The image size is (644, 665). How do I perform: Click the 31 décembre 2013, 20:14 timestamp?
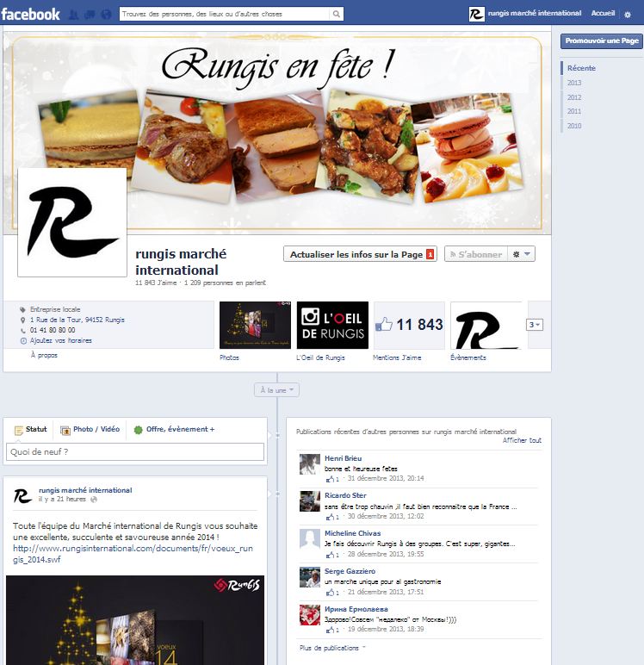[x=386, y=478]
